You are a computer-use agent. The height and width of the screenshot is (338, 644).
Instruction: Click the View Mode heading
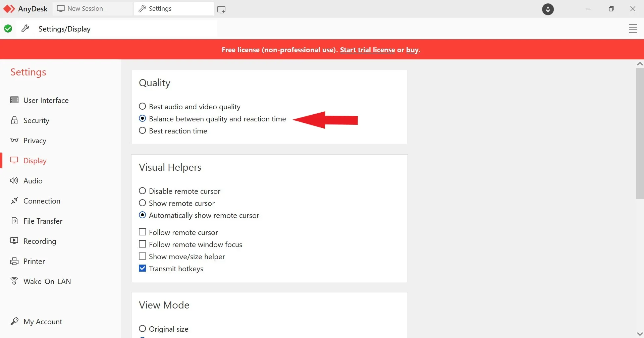tap(164, 305)
